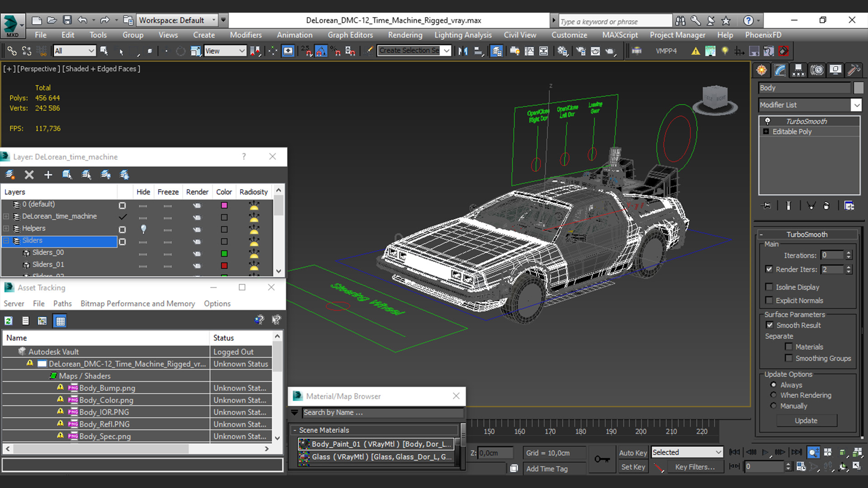
Task: Select the Manually update radio option
Action: point(774,406)
